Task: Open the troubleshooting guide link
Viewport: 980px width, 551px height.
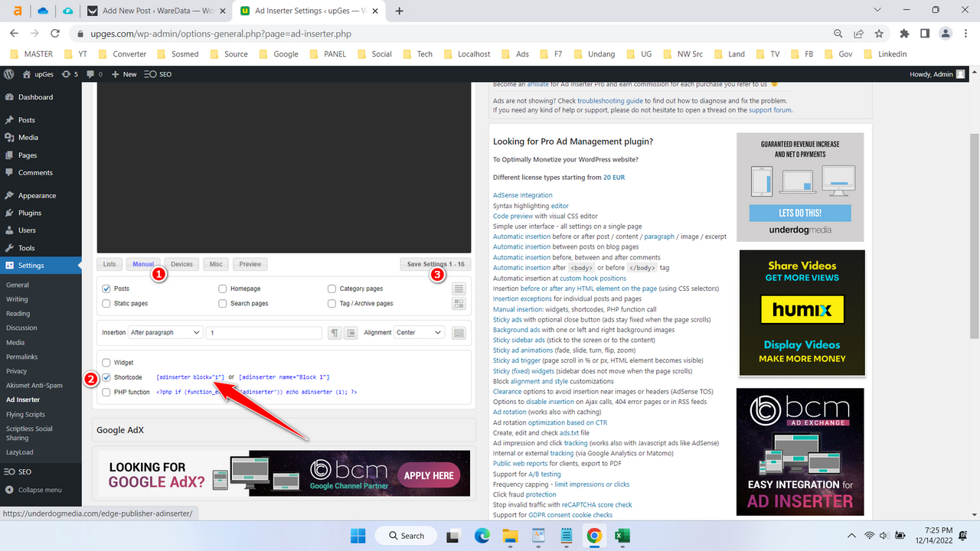Action: point(610,100)
